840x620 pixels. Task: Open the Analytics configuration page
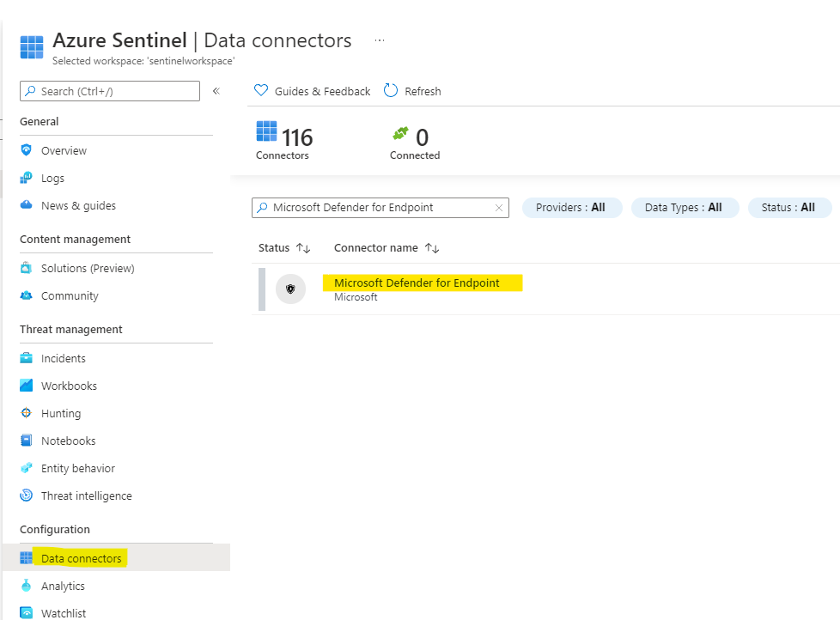pos(64,586)
